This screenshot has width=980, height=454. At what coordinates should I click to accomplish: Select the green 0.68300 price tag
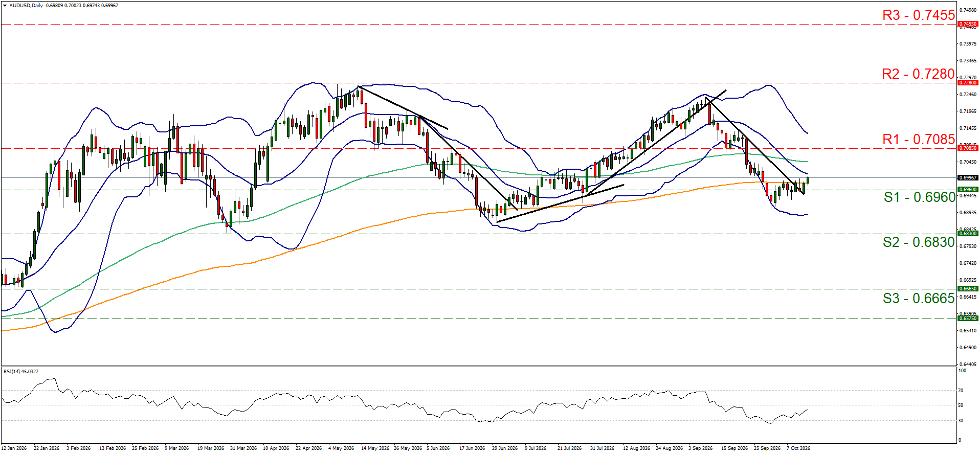click(x=968, y=234)
